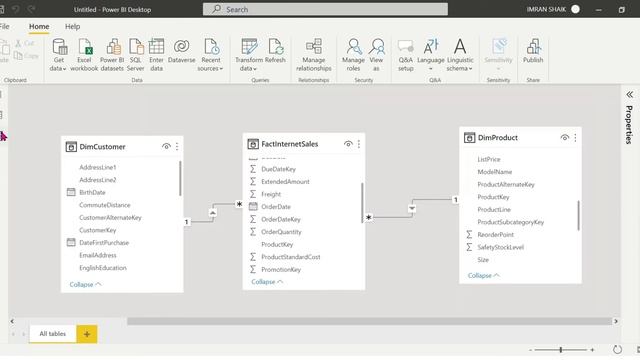
Task: Open Q&A setup
Action: coord(406,55)
